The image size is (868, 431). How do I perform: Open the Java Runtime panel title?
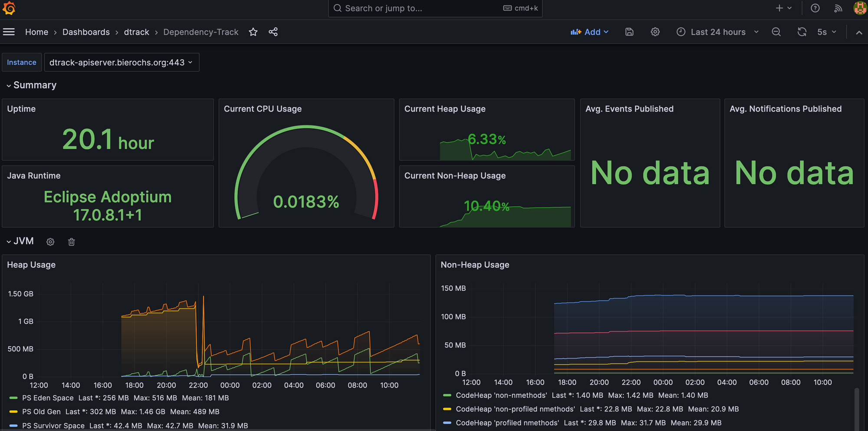click(x=34, y=176)
